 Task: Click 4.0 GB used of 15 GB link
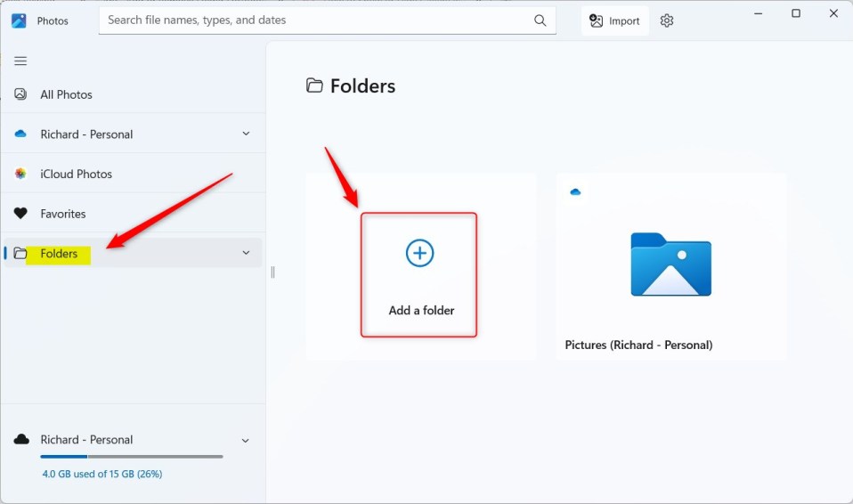tap(102, 474)
